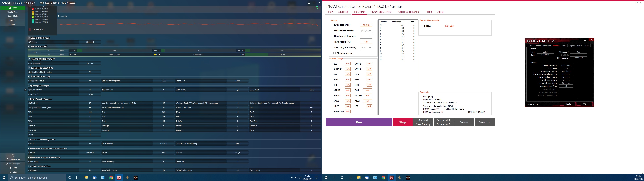Click the Hilfe question mark icon
This screenshot has width=644, height=181.
10,168
